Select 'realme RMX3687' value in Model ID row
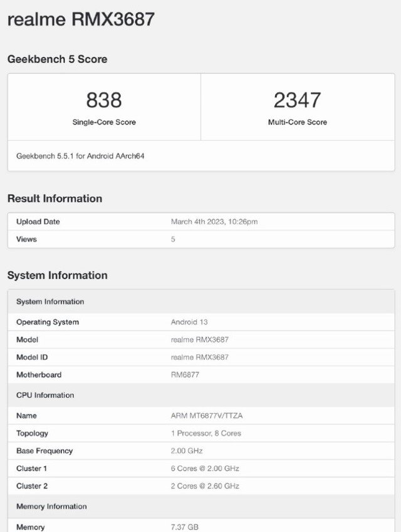The width and height of the screenshot is (401, 532). (x=200, y=357)
